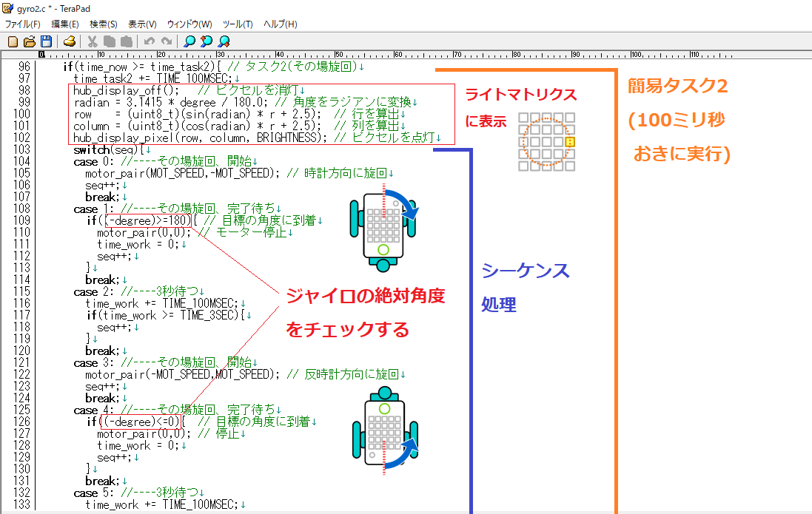Click the Find Previous magnifier icon
The height and width of the screenshot is (514, 812).
point(207,41)
